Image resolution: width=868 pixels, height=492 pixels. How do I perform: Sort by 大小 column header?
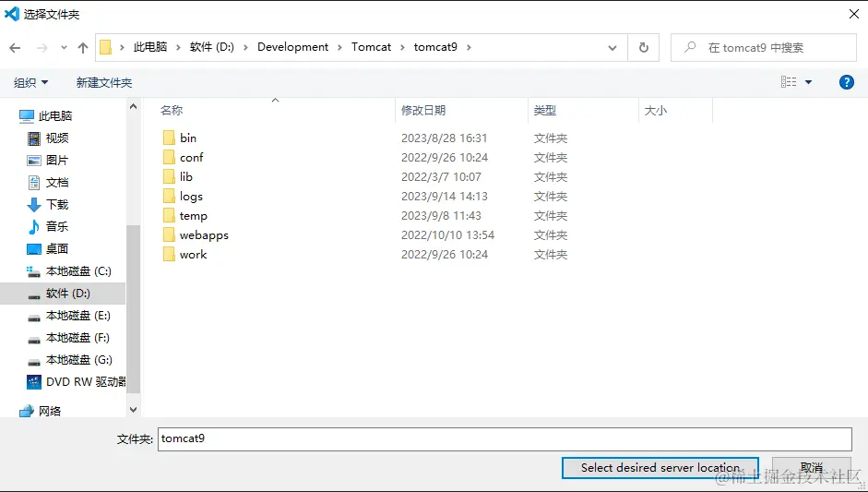click(656, 110)
